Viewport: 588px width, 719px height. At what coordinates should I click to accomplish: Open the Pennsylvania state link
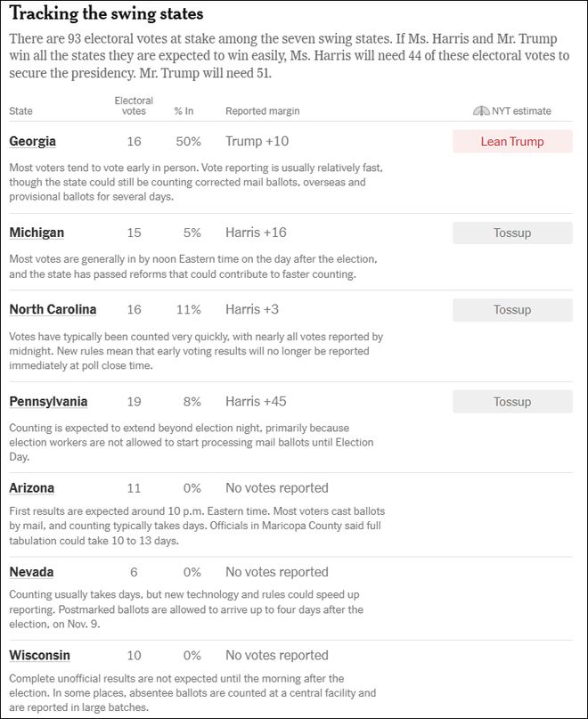(x=48, y=402)
